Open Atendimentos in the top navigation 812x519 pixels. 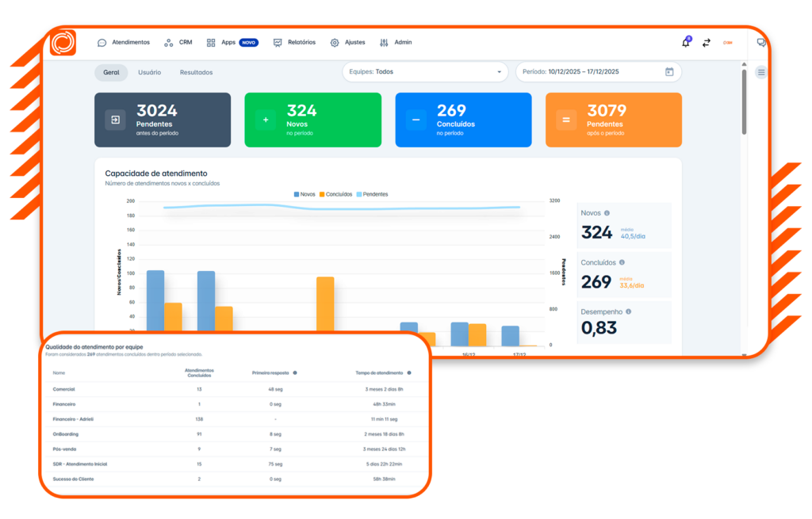(124, 43)
